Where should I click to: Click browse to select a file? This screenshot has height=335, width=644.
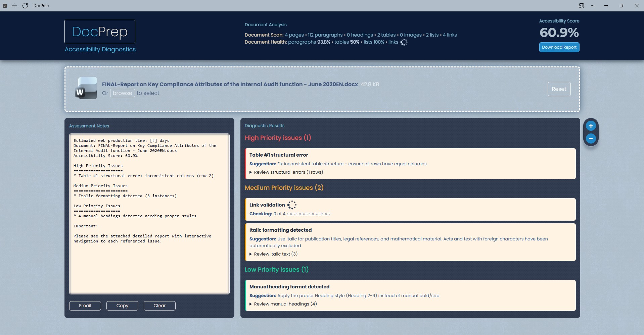pyautogui.click(x=122, y=93)
